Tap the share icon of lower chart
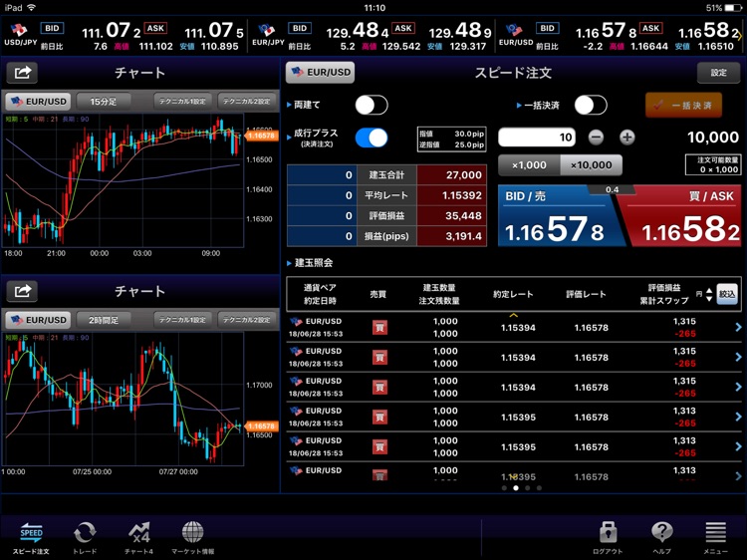Screen dimensions: 747x560 coord(22,291)
